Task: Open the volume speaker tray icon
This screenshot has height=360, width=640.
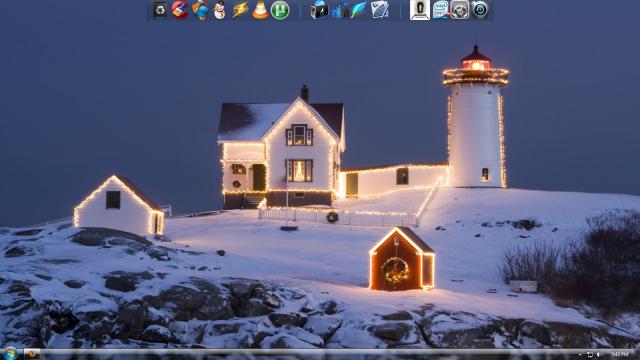Action: [x=598, y=354]
